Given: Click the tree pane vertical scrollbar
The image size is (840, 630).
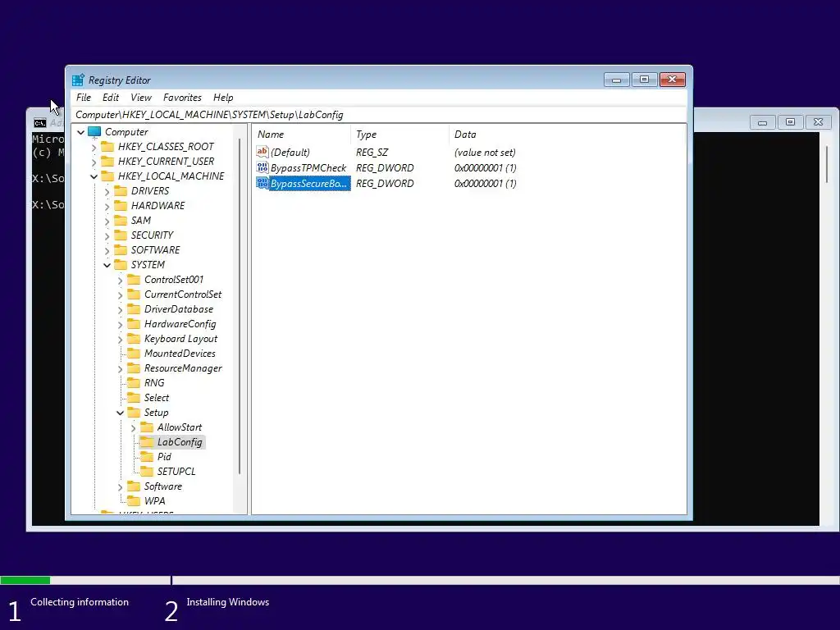Looking at the screenshot, I should point(240,305).
